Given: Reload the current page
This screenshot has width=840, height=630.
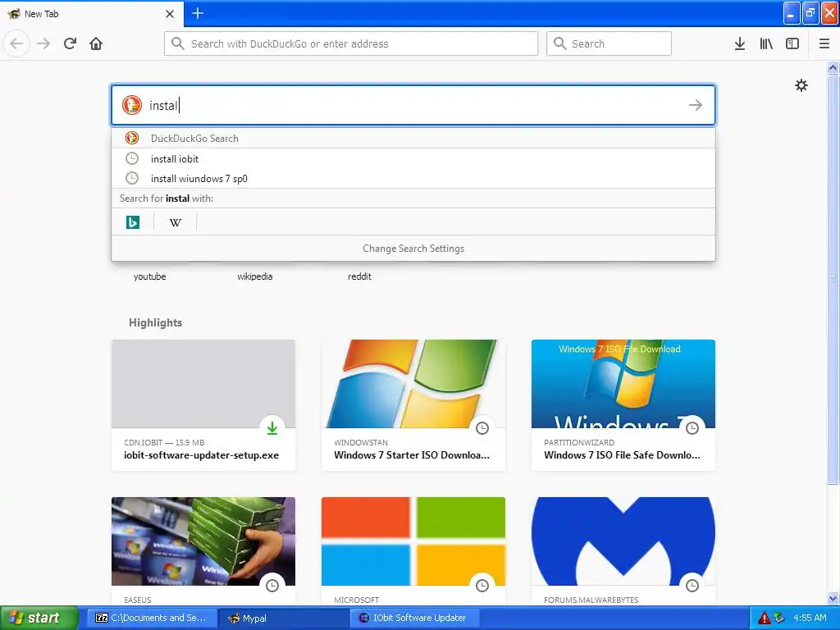Looking at the screenshot, I should (70, 43).
